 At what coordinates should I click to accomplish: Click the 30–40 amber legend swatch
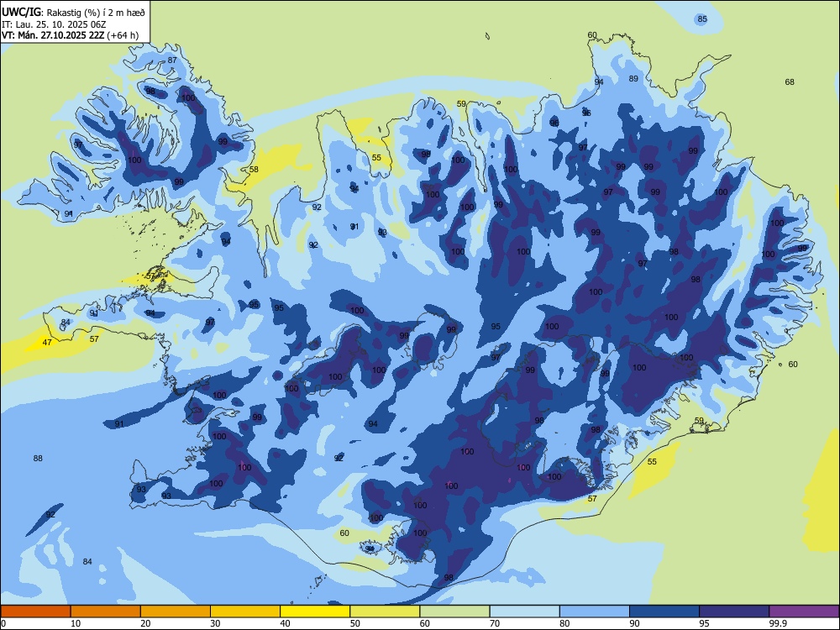(245, 612)
